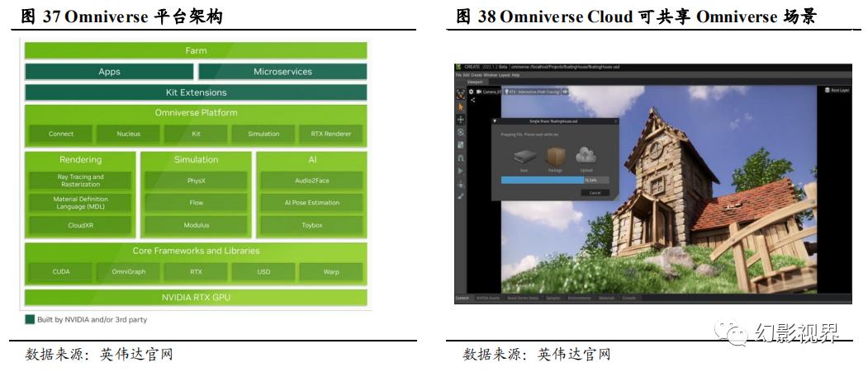Screen dimensions: 868x372
Task: Toggle the magnet snap tool
Action: click(461, 158)
